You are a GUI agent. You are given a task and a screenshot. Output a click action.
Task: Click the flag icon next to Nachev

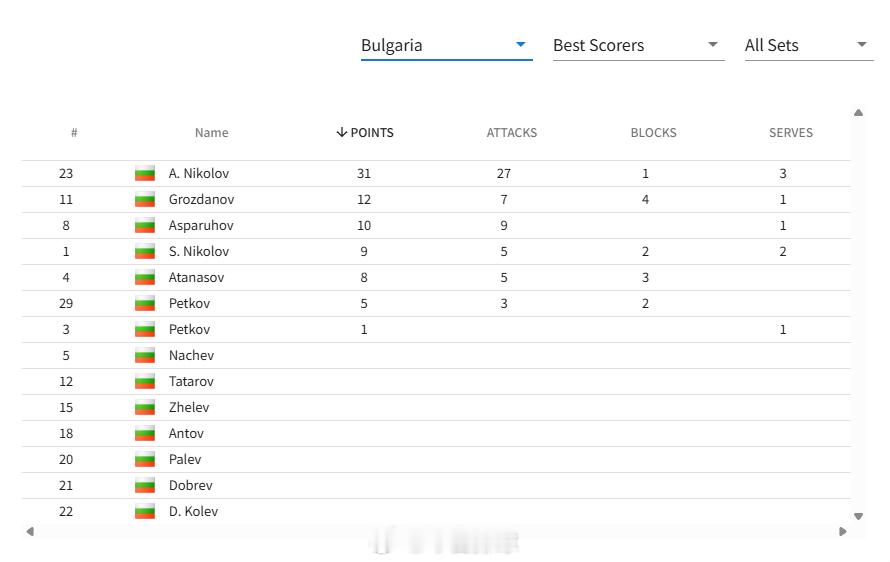point(145,356)
